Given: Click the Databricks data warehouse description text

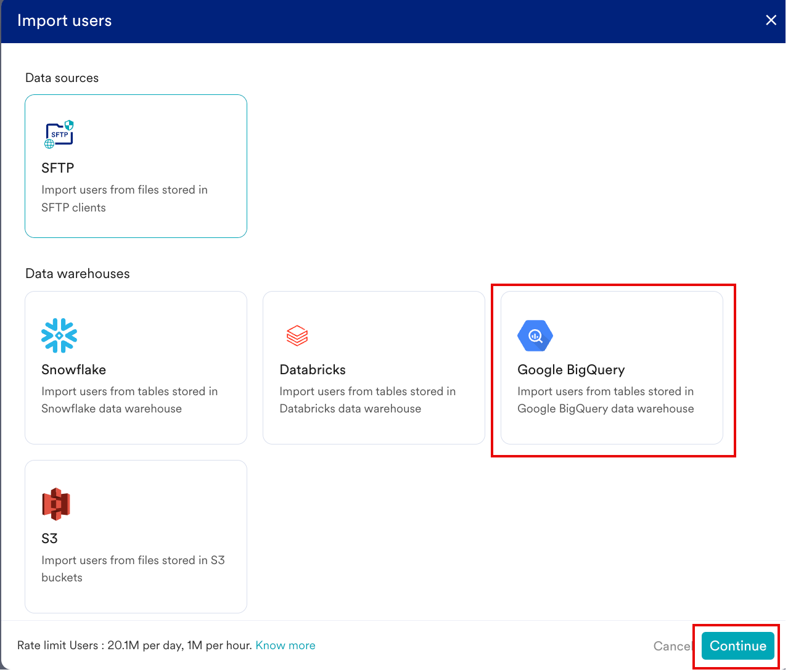Looking at the screenshot, I should (367, 400).
